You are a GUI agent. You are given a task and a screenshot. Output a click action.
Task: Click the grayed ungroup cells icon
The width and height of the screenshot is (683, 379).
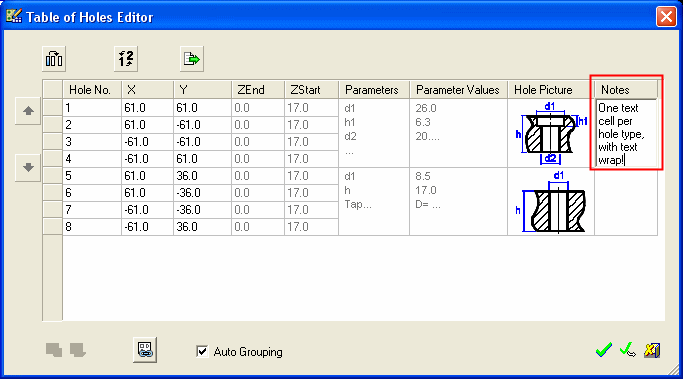(78, 350)
